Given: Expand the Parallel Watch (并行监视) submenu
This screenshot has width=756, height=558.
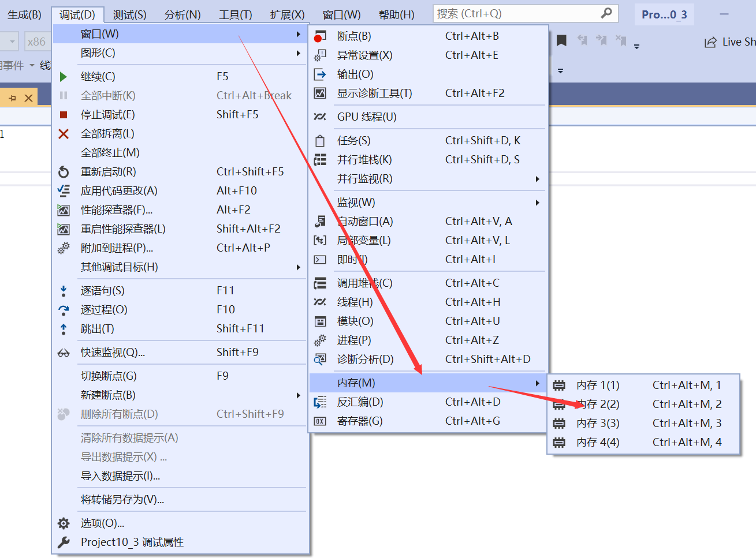Looking at the screenshot, I should (x=537, y=179).
